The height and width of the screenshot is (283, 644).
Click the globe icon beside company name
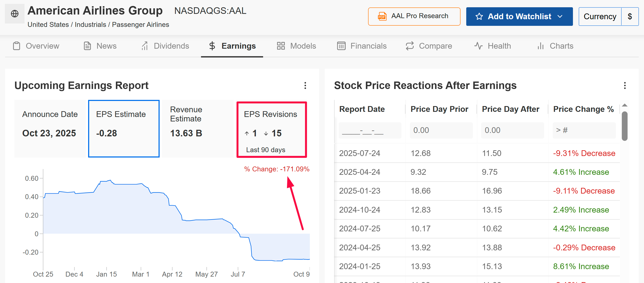click(15, 13)
